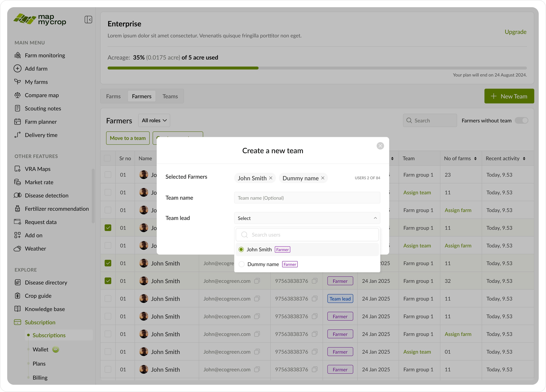546x392 pixels.
Task: Sort by Recent activity column arrows
Action: click(524, 158)
